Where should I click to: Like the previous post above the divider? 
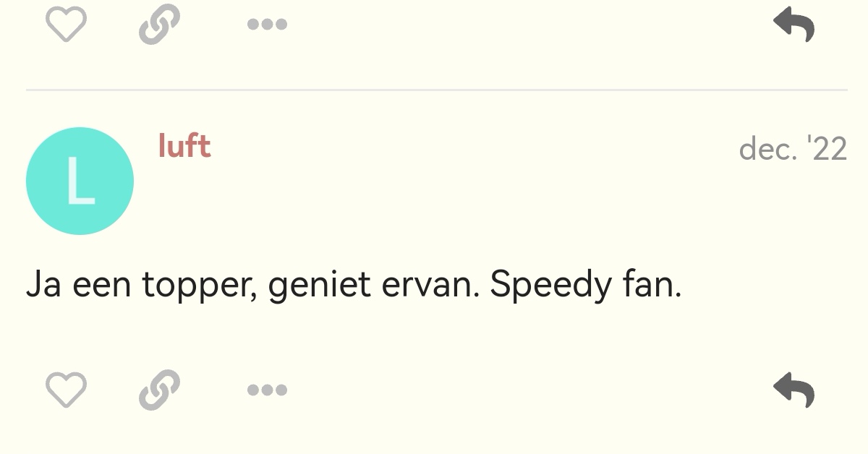coord(66,24)
